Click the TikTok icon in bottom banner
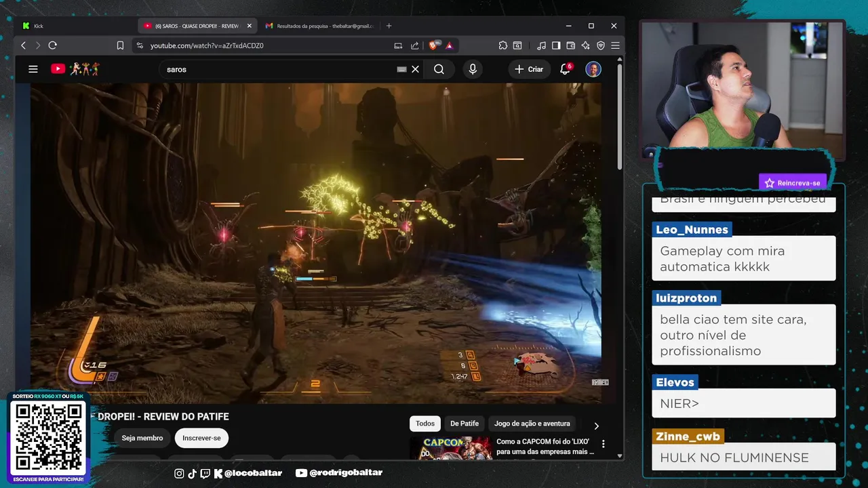 point(192,473)
